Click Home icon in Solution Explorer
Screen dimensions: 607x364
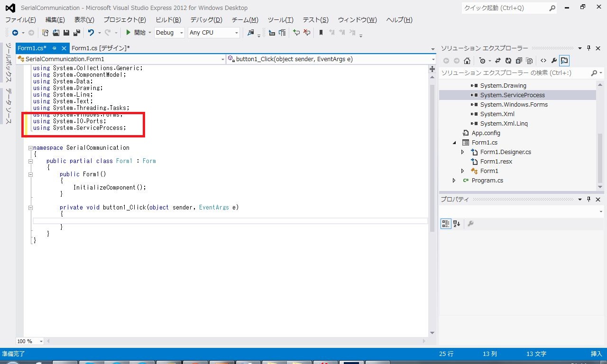click(467, 61)
